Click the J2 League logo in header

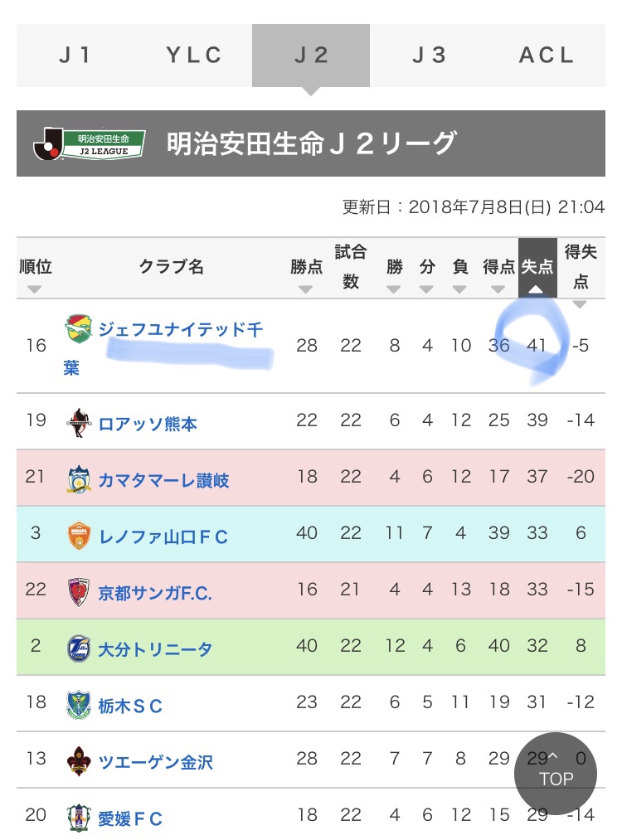pos(90,143)
